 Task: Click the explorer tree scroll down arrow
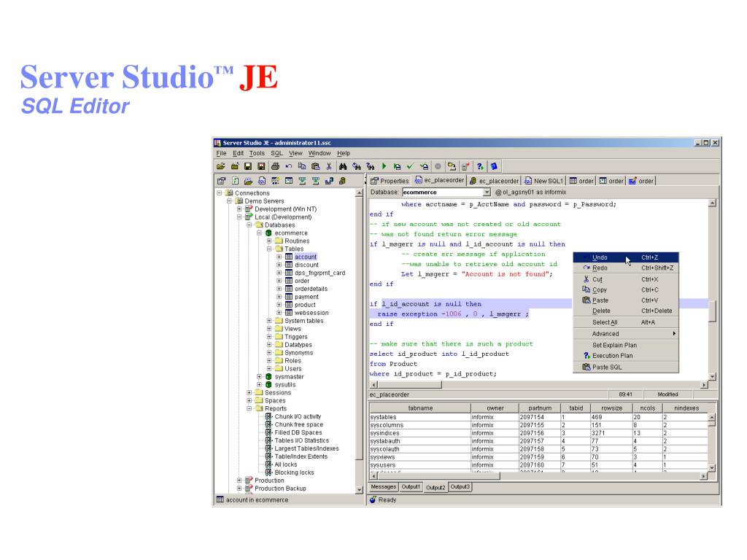(x=359, y=489)
